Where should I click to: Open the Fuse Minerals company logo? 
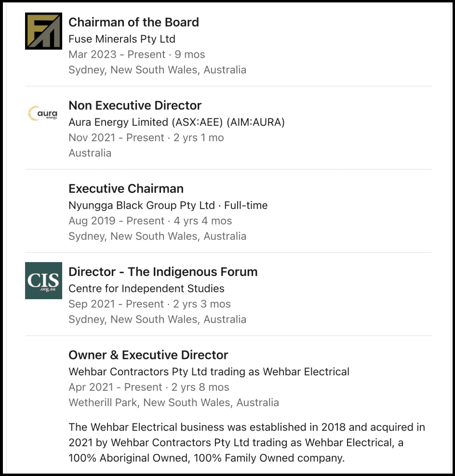pos(43,31)
